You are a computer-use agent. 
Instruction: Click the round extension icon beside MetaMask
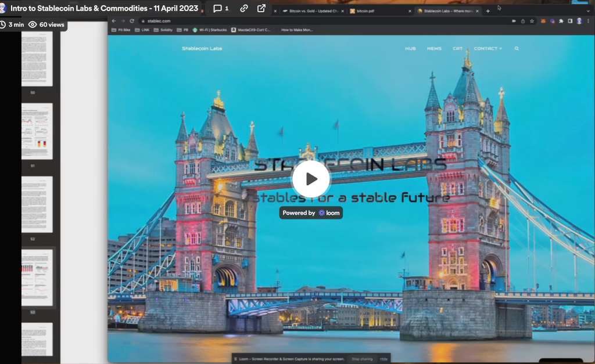tap(552, 21)
